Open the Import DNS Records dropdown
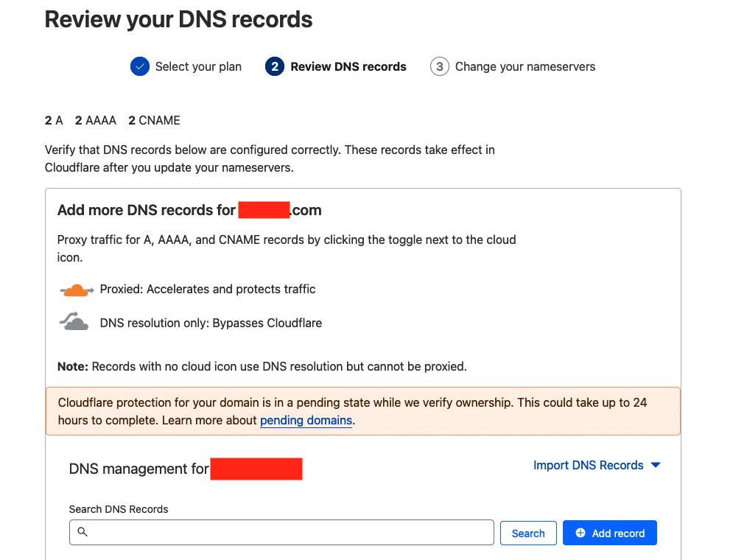This screenshot has width=733, height=560. click(588, 466)
